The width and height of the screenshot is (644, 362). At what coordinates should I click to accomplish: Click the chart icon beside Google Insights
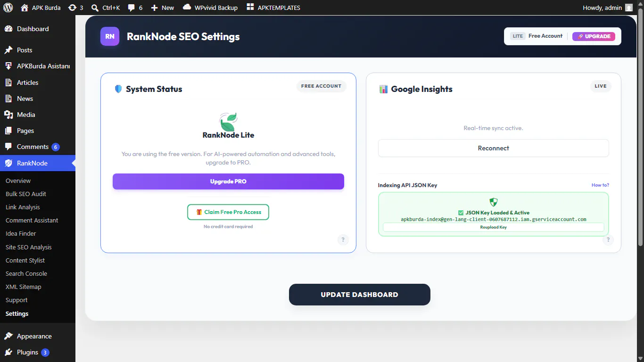pos(383,89)
